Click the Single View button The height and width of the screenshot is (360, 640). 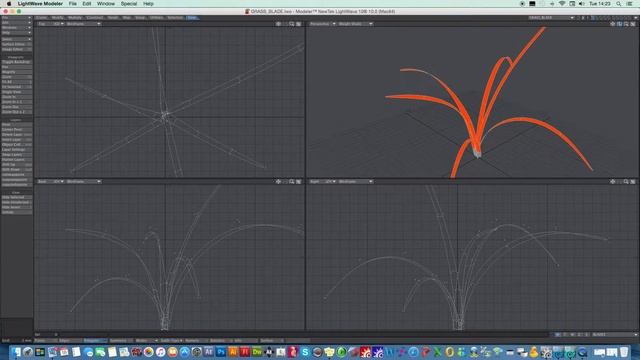(x=16, y=92)
